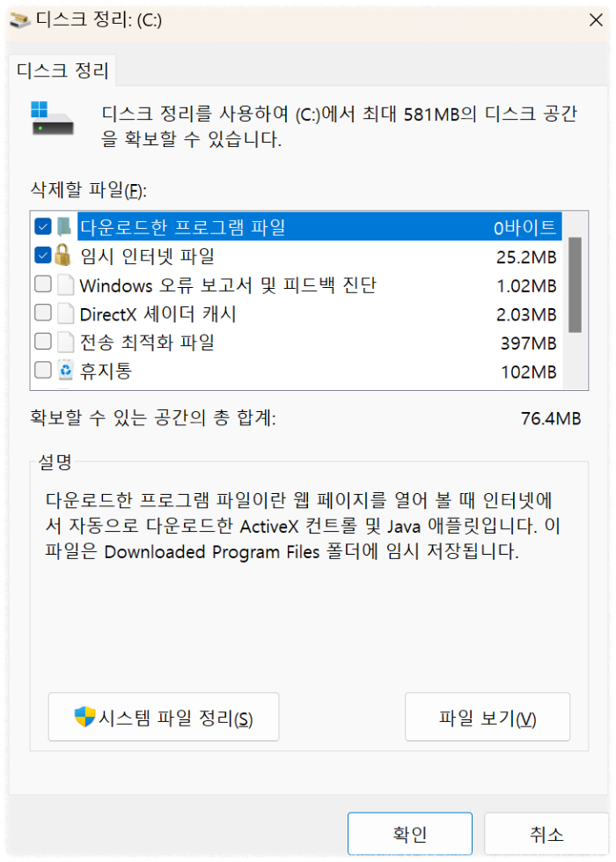This screenshot has height=862, width=616.
Task: Confirm cleanup with the 확인 button
Action: (410, 833)
